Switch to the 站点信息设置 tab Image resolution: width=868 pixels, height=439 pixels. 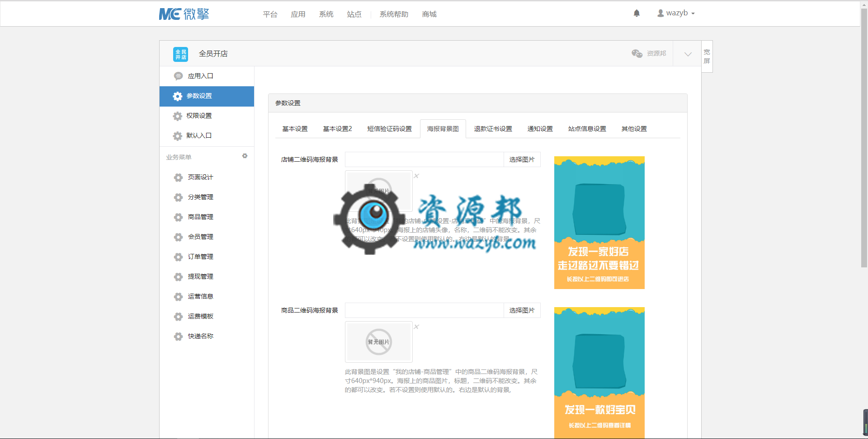coord(587,129)
